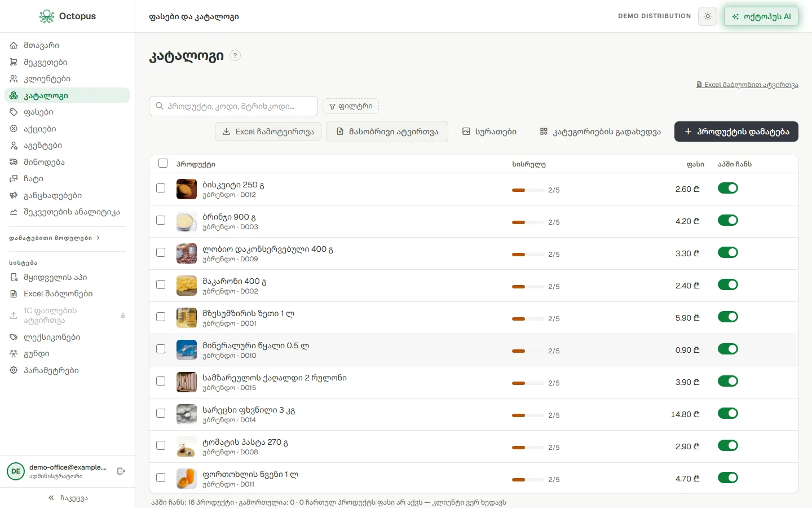The image size is (812, 508).
Task: Click the lock icon beside 1C ფაილების ატვირთვა
Action: pos(123,316)
